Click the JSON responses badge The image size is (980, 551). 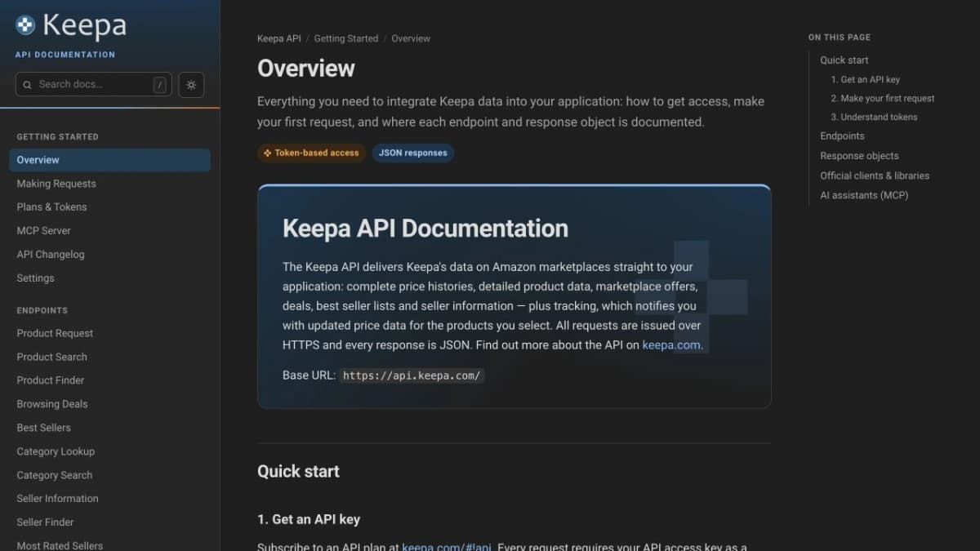point(413,153)
